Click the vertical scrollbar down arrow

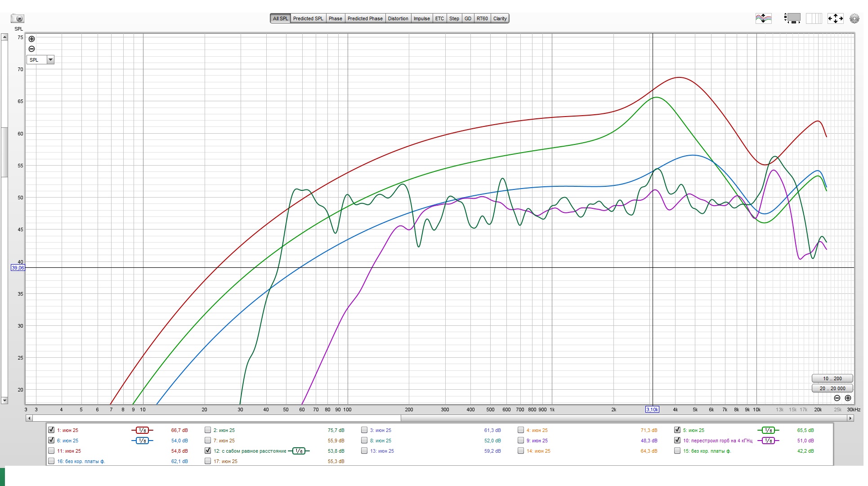pos(4,400)
